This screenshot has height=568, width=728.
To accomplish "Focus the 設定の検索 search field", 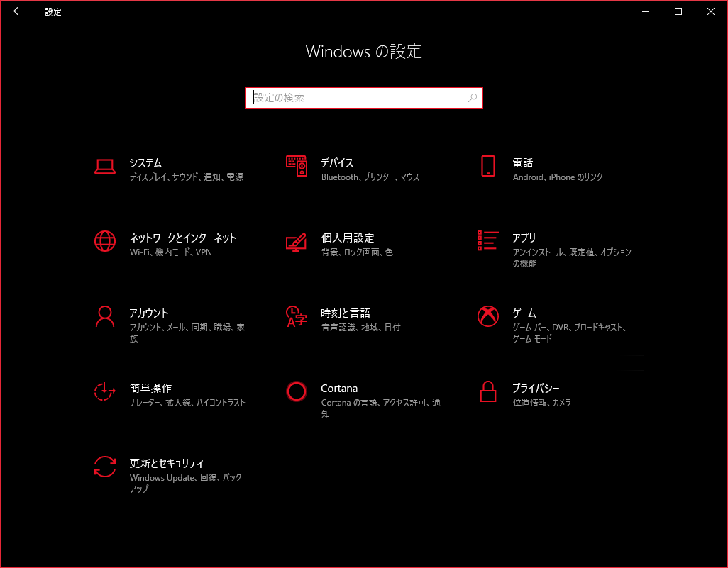I will pyautogui.click(x=364, y=98).
